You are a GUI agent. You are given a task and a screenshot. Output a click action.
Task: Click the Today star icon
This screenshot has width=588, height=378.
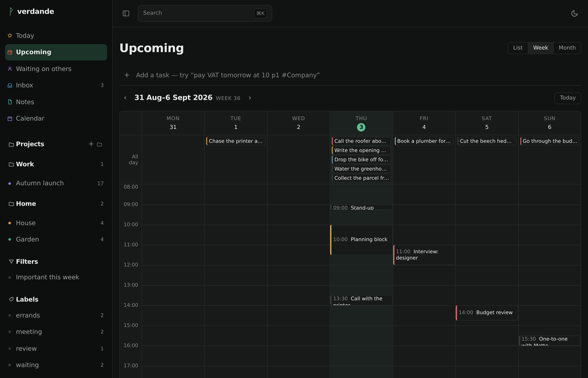[10, 35]
